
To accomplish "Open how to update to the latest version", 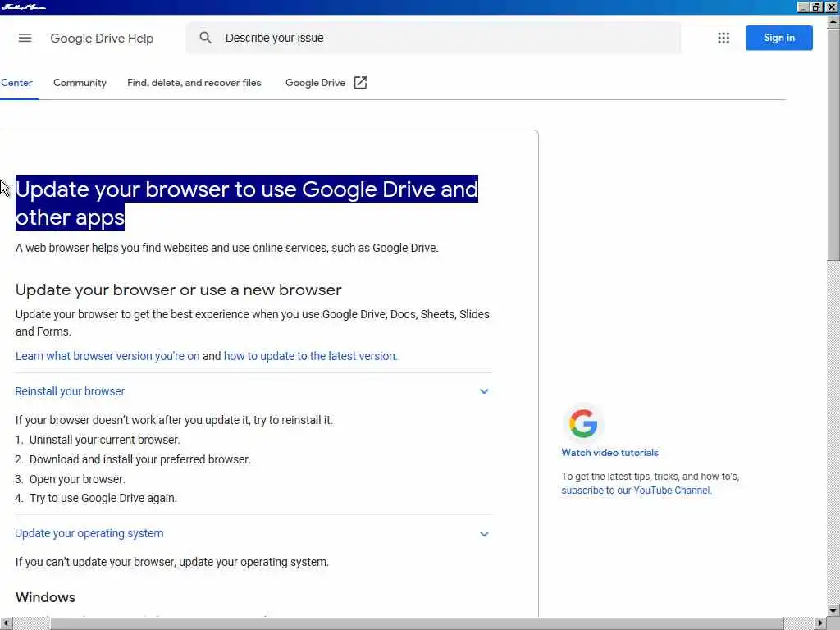I will 310,356.
